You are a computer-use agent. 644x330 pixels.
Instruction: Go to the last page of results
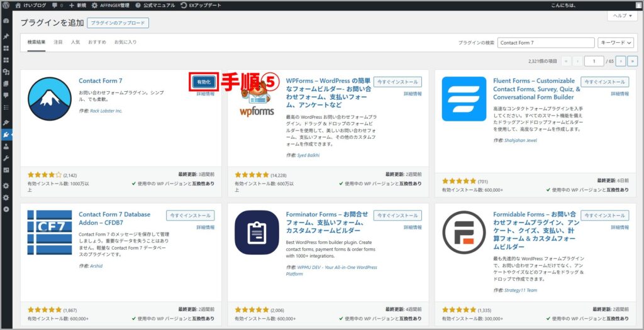point(632,61)
